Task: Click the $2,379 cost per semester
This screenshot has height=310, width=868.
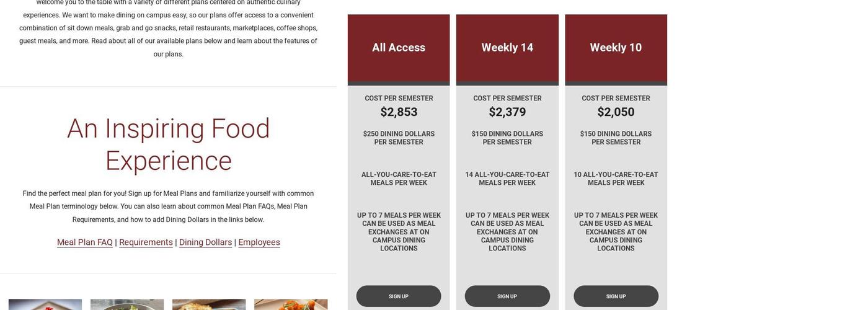Action: [x=507, y=112]
